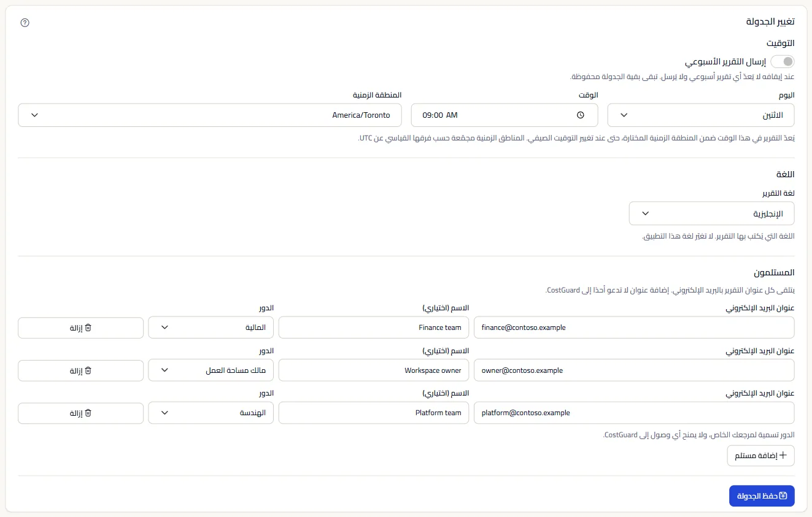Click trash icon in Finance team row
This screenshot has width=812, height=517.
point(88,327)
